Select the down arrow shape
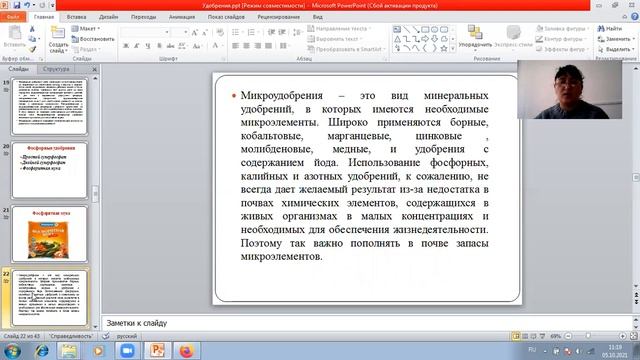This screenshot has height=360, width=640. (x=435, y=39)
